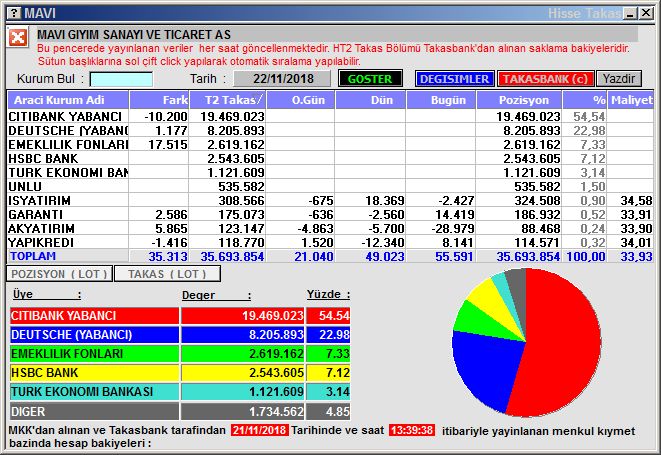This screenshot has height=455, width=661.
Task: Sort by Fark column header
Action: [159, 100]
